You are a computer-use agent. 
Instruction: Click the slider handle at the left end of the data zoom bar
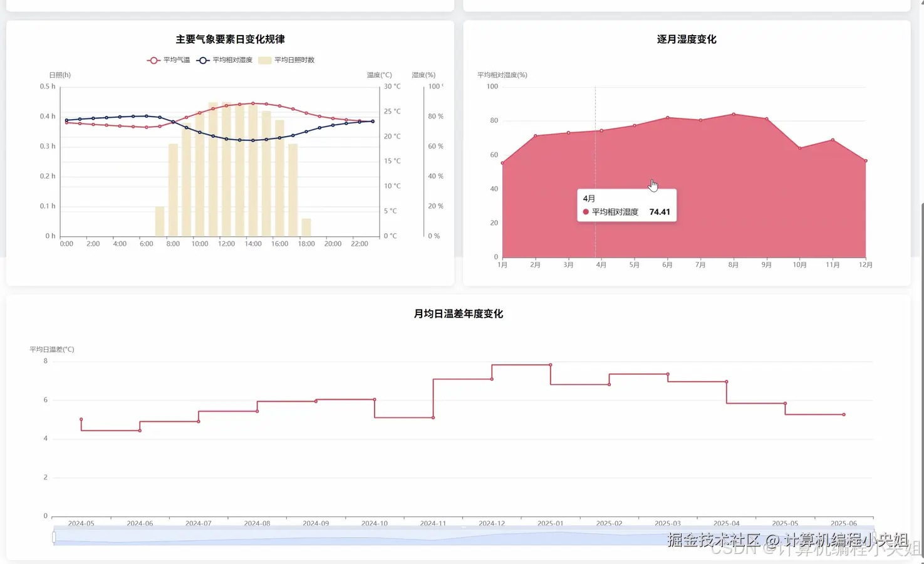click(x=54, y=537)
